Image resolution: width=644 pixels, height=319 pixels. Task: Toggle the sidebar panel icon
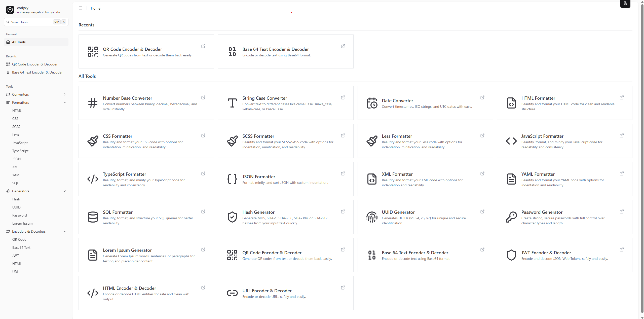click(x=81, y=8)
